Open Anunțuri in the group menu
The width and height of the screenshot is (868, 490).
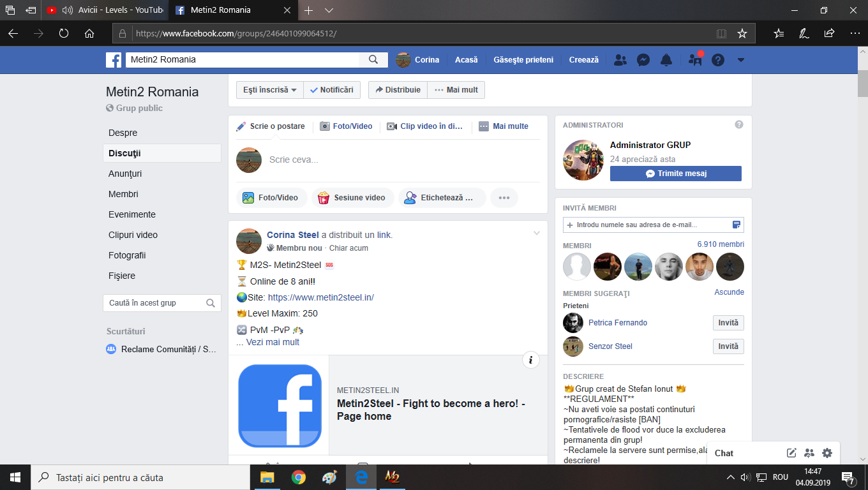click(x=162, y=174)
